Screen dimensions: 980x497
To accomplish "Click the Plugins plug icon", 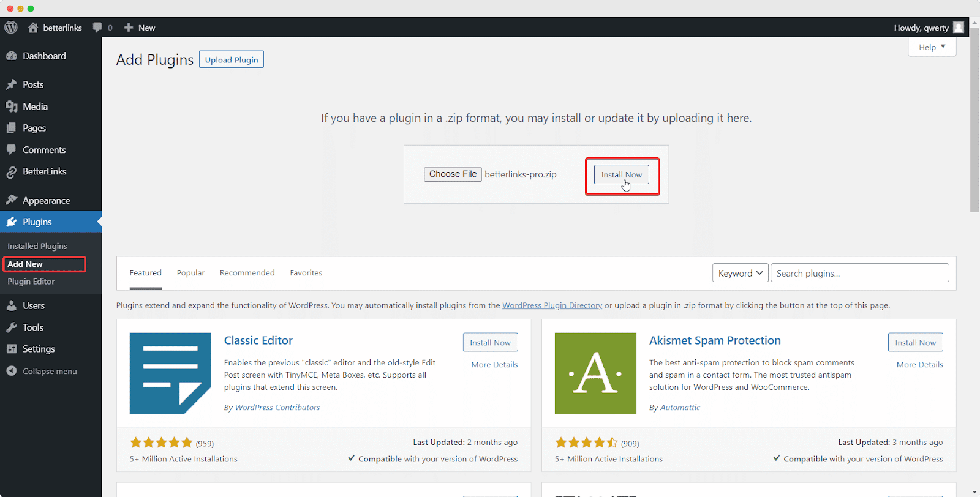I will 12,222.
